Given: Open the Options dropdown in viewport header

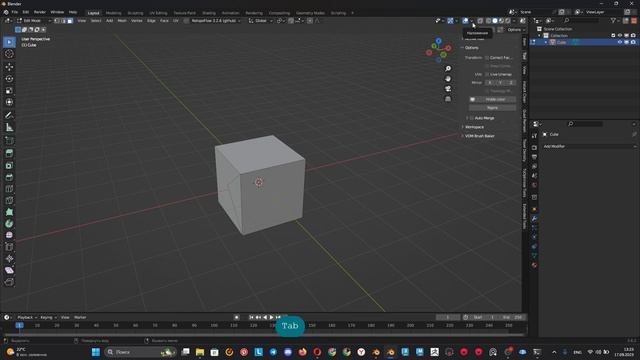Looking at the screenshot, I should click(516, 30).
